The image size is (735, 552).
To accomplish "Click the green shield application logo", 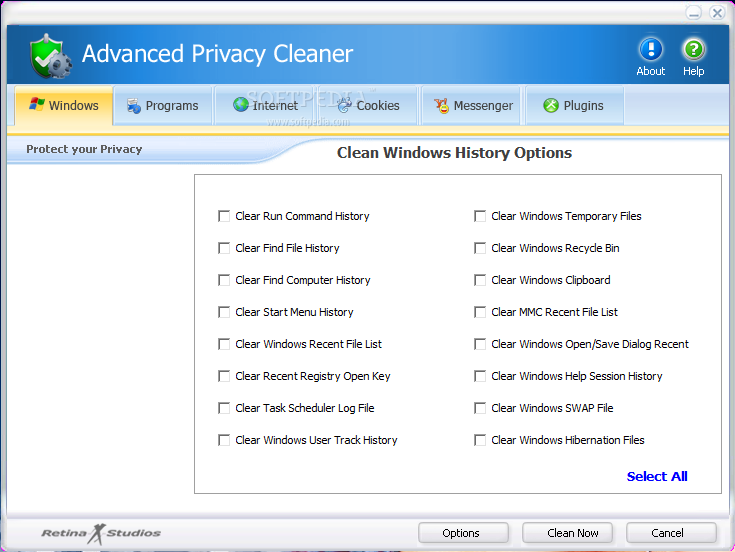I will click(51, 56).
